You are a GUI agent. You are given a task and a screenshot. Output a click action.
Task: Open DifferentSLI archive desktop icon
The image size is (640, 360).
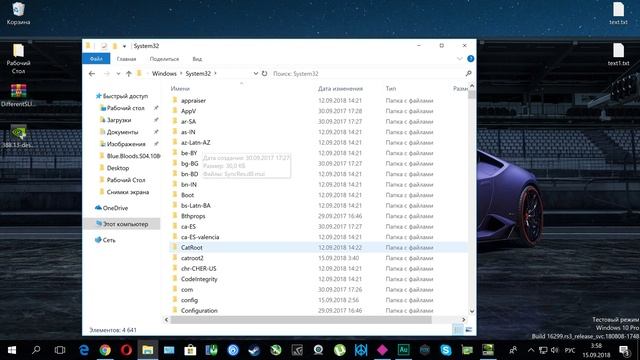[x=18, y=95]
